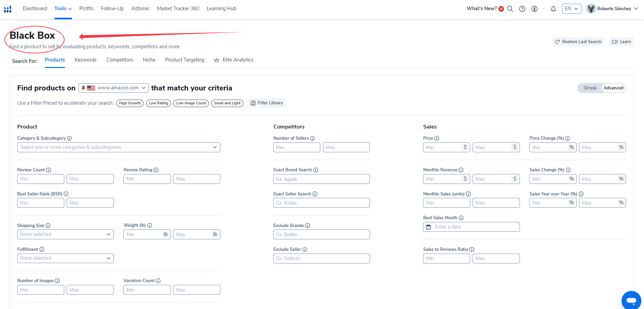644x309 pixels.
Task: Click Restore Last Search button
Action: tap(578, 42)
